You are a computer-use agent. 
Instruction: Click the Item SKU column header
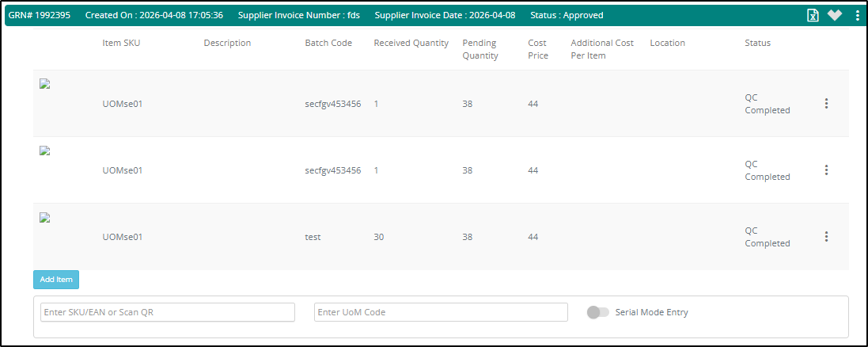tap(121, 43)
